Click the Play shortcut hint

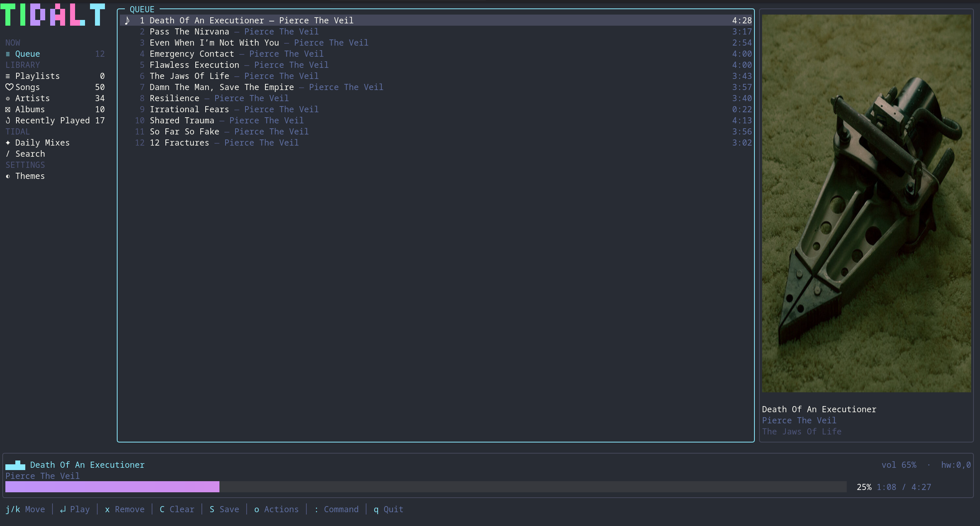coord(75,509)
